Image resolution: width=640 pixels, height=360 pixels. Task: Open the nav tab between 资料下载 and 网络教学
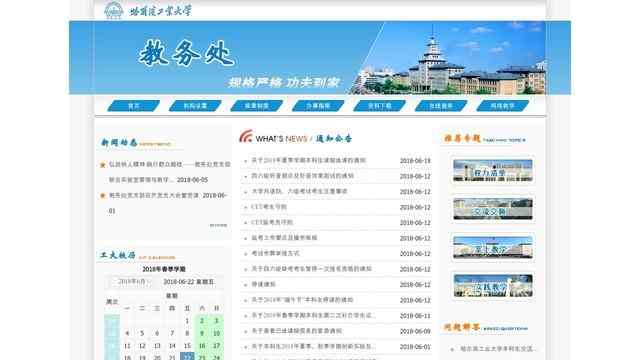click(441, 106)
